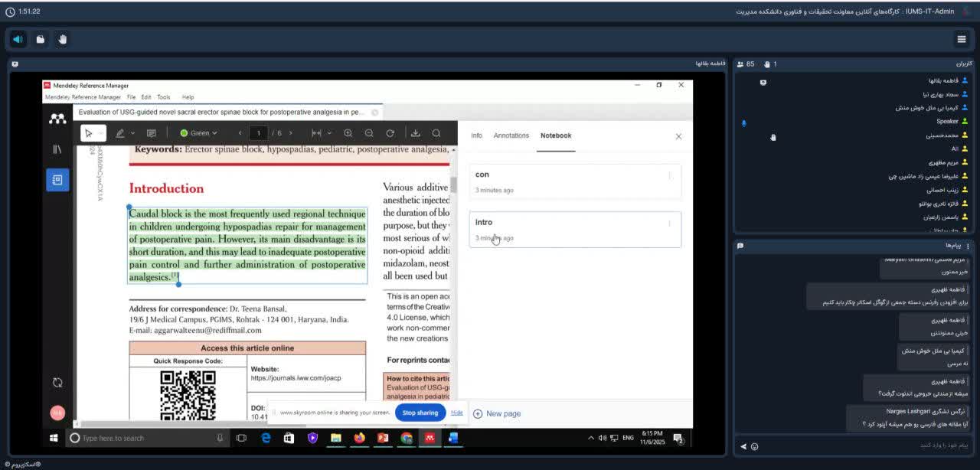
Task: Open the 'intro' notebook page
Action: pos(574,229)
